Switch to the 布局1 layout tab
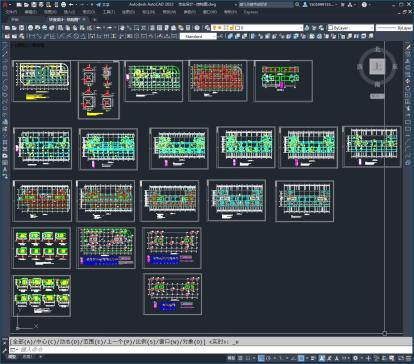Image resolution: width=414 pixels, height=364 pixels. 27,357
